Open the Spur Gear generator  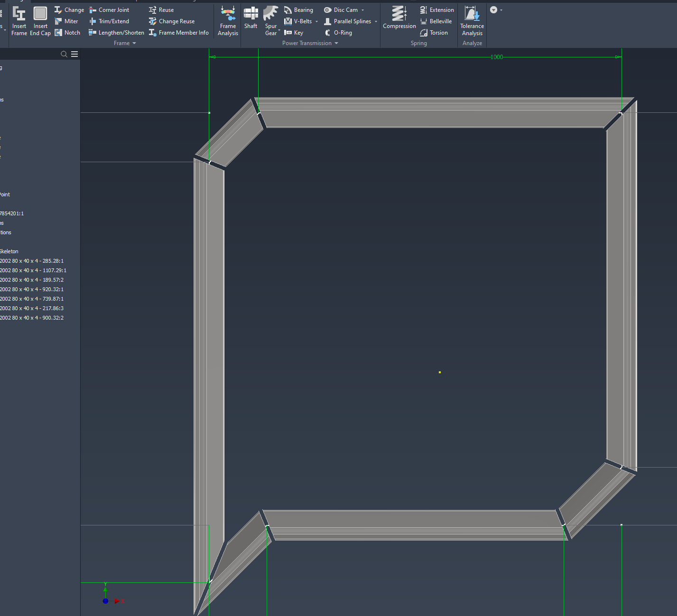point(270,21)
